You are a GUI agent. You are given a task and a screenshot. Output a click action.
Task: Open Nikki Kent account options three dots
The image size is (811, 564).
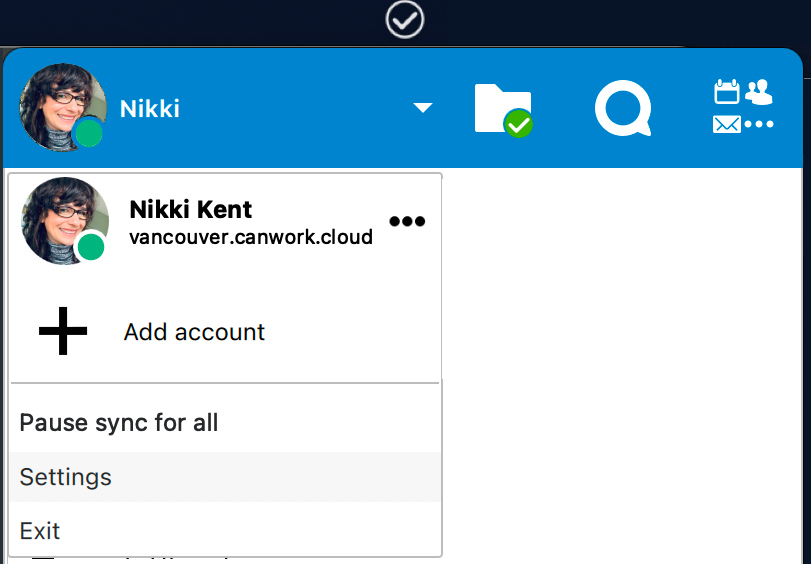pos(407,221)
